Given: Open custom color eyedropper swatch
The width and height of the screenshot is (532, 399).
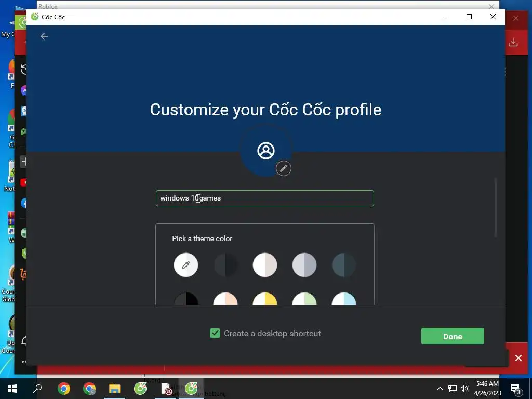Looking at the screenshot, I should pyautogui.click(x=186, y=265).
